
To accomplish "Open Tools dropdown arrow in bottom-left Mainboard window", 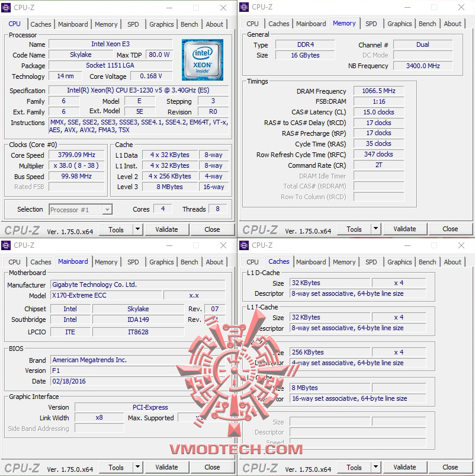I will pos(138,467).
